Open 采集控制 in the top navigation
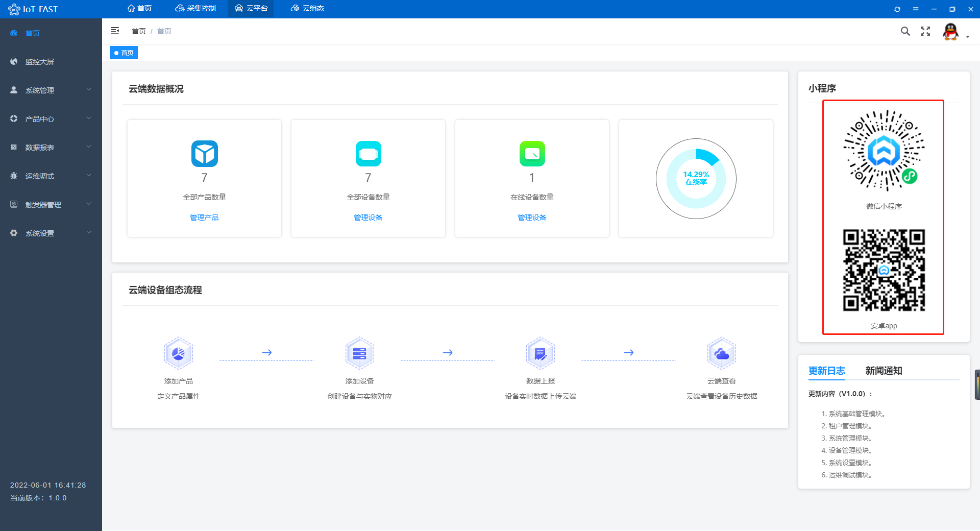Image resolution: width=980 pixels, height=531 pixels. (195, 8)
